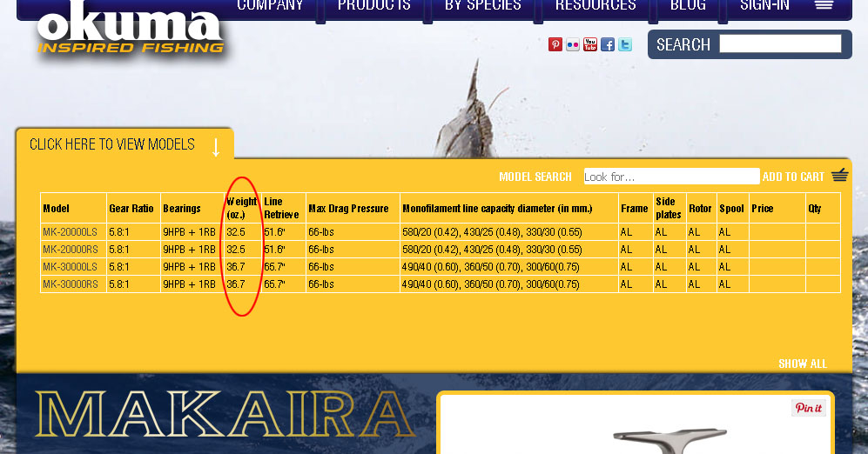Screen dimensions: 868x454
Task: Expand the Click Here to View Models tab
Action: [124, 144]
